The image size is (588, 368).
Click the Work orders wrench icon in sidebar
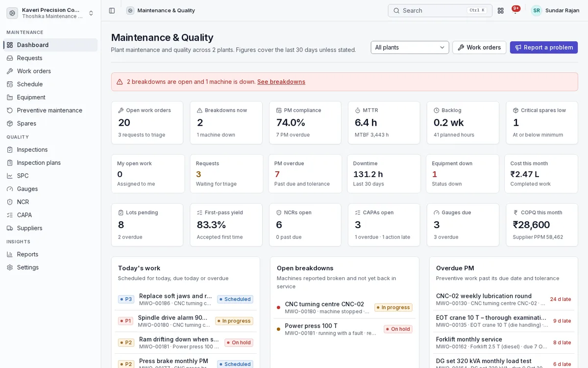point(10,71)
